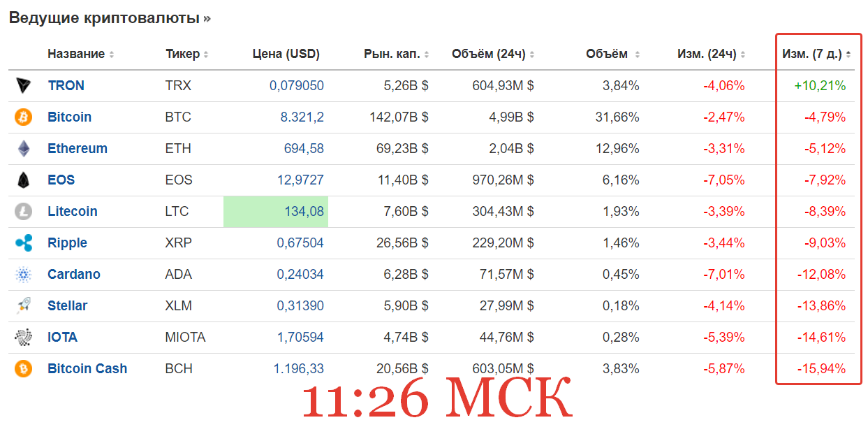The width and height of the screenshot is (868, 434).
Task: Click IOTA 24h change -5,39%
Action: coord(723,338)
